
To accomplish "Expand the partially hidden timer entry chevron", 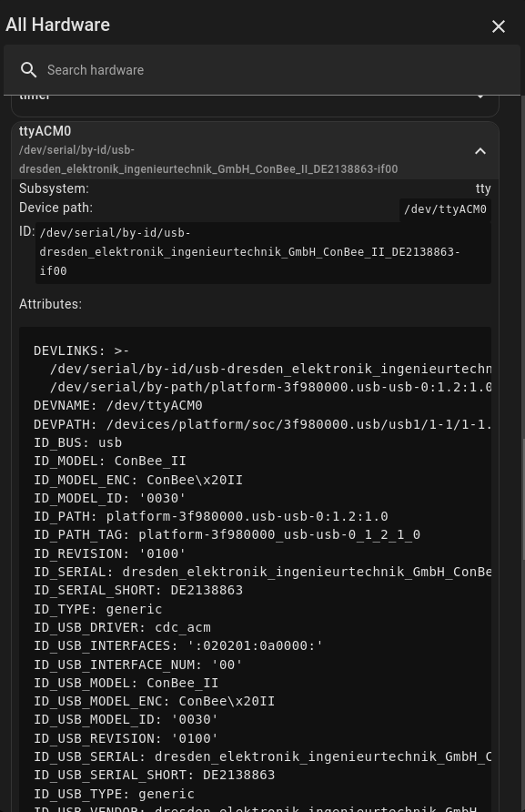I will click(480, 97).
